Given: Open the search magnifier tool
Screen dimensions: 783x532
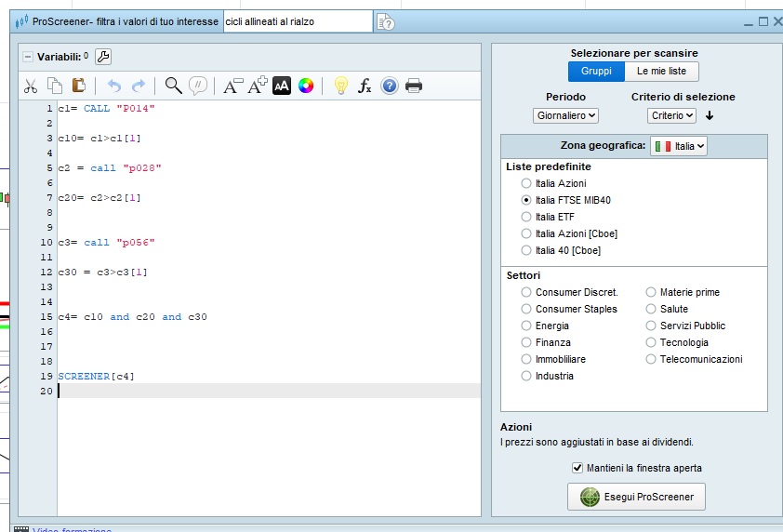Looking at the screenshot, I should (173, 86).
